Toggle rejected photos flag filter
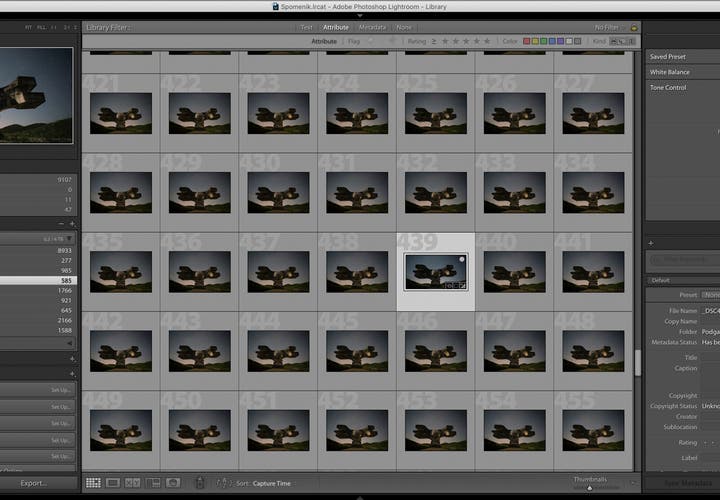Viewport: 720px width, 500px height. tap(392, 41)
